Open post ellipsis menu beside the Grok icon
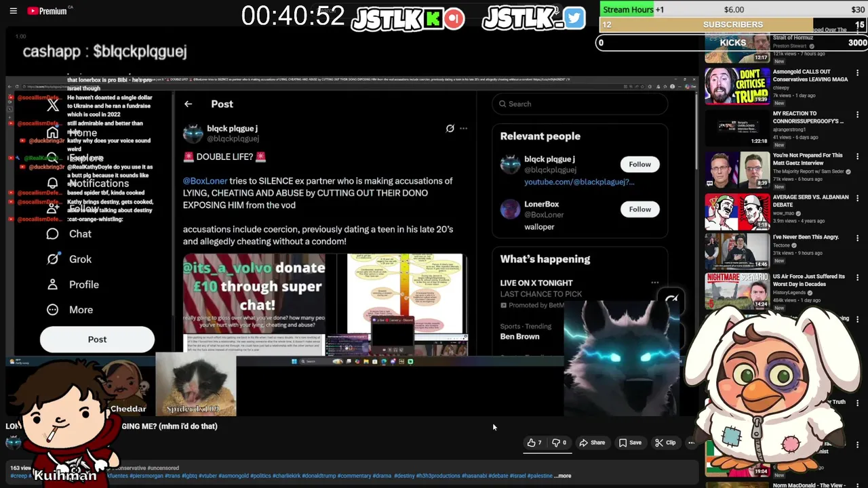This screenshot has width=868, height=488. pos(464,128)
